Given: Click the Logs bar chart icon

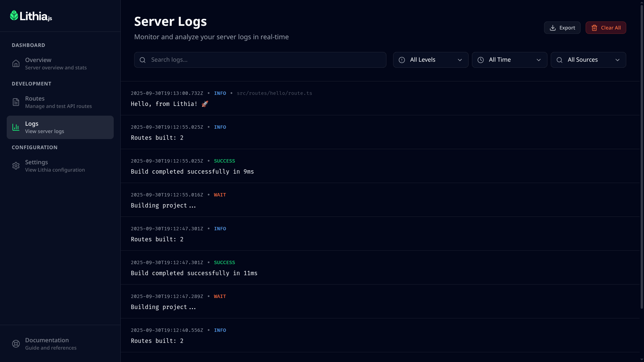Looking at the screenshot, I should 16,127.
